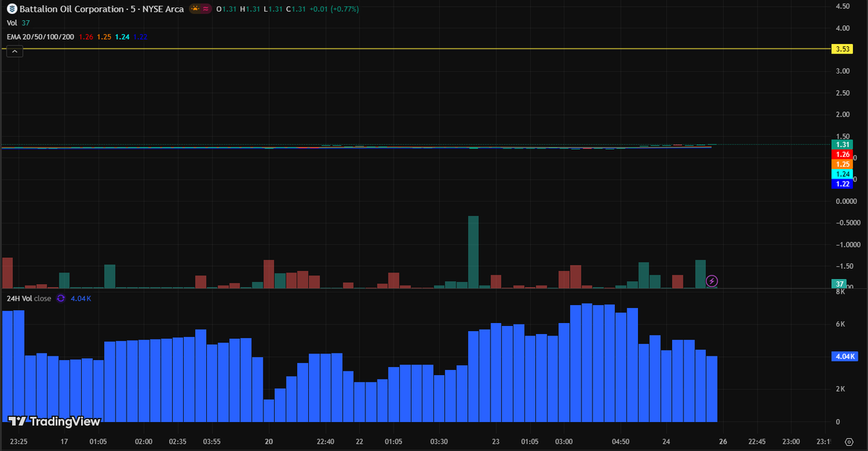Click the 4.50 price scale label

842,6
